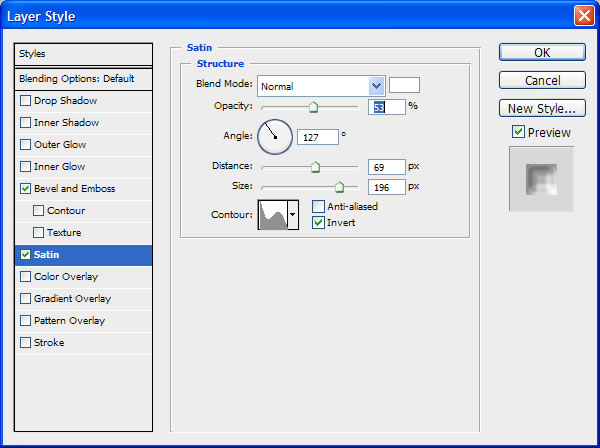Viewport: 600px width, 448px height.
Task: Click the Cancel button
Action: pos(542,80)
